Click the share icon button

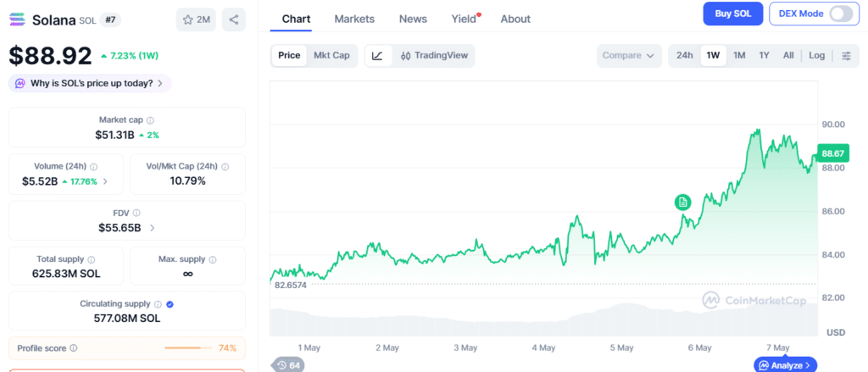coord(234,20)
